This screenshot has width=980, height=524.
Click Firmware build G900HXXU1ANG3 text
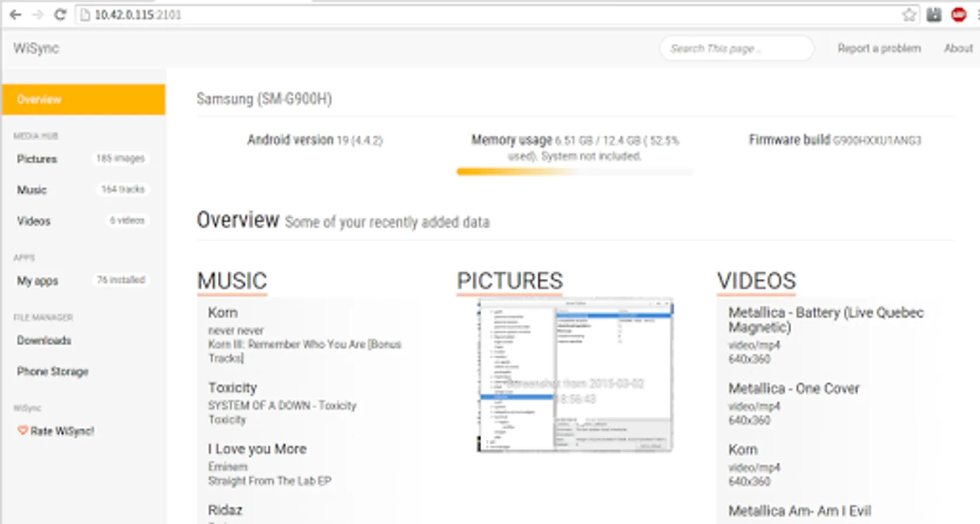pos(835,140)
